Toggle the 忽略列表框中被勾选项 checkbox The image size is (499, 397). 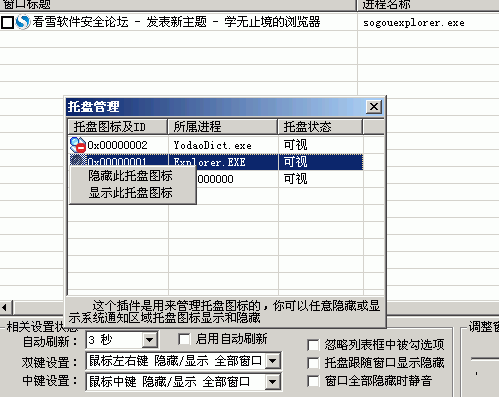313,345
